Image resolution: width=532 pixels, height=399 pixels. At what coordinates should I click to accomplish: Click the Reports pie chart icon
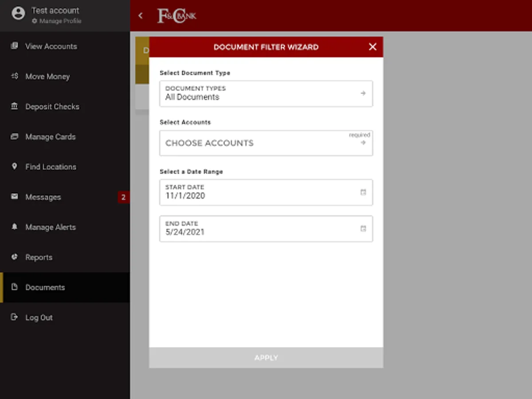pyautogui.click(x=15, y=257)
